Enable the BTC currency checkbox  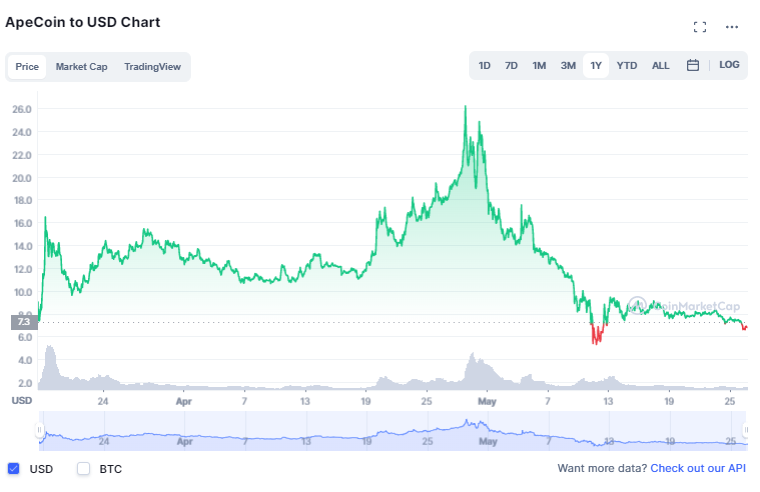click(83, 469)
